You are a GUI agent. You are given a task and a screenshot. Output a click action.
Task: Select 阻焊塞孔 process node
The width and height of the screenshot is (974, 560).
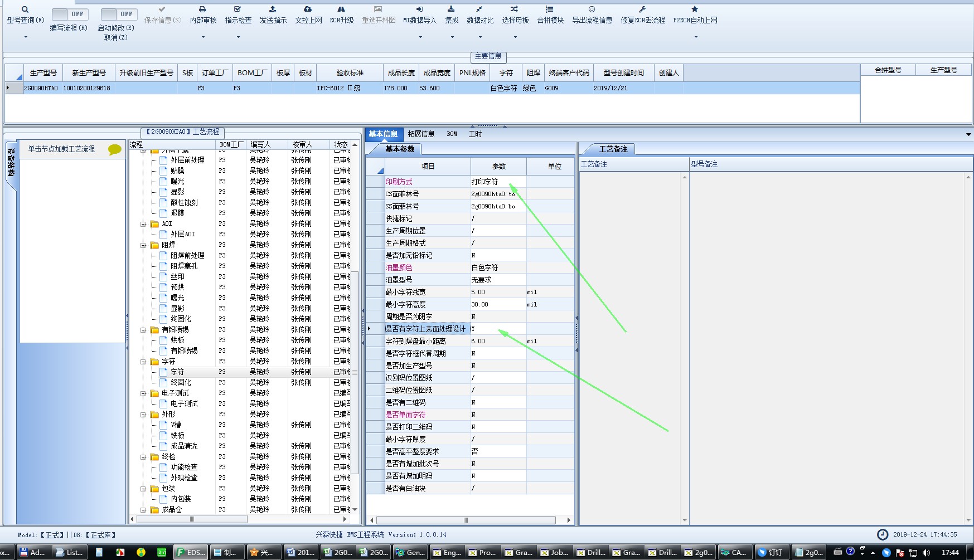(184, 266)
